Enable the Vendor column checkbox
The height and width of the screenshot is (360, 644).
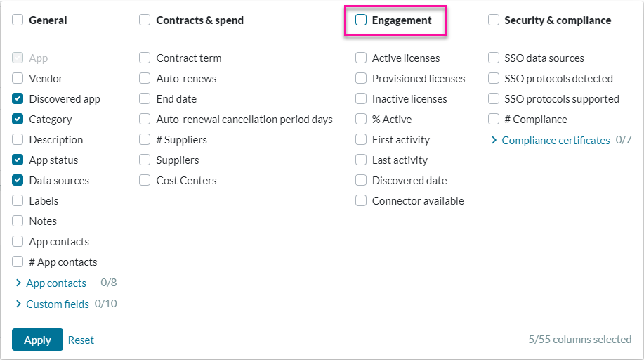point(18,79)
